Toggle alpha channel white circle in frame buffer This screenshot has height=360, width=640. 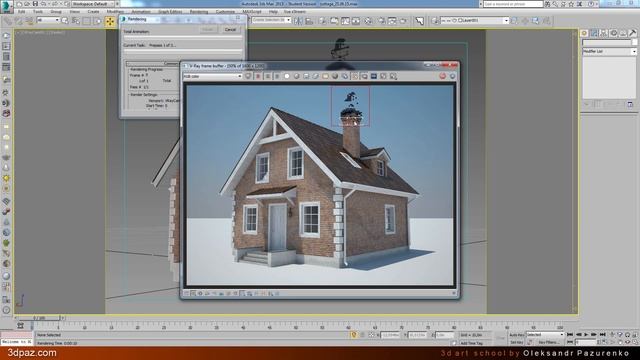tap(287, 76)
